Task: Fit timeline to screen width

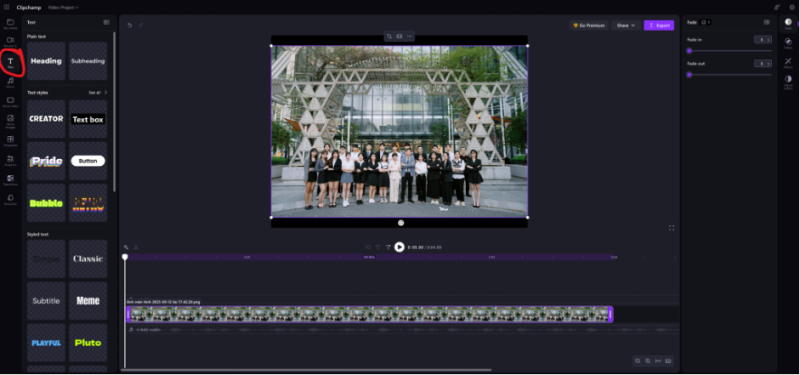Action: tap(658, 361)
